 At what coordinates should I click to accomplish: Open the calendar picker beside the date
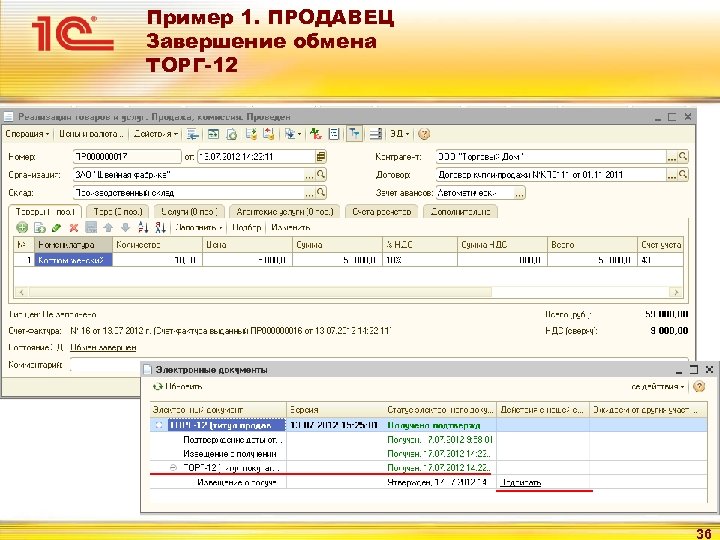321,157
